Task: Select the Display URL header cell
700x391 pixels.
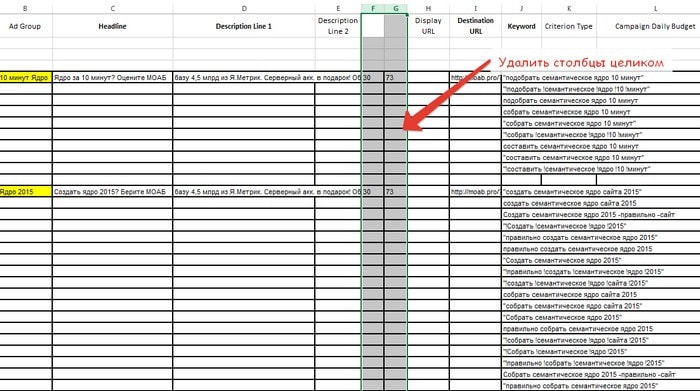Action: pyautogui.click(x=428, y=26)
